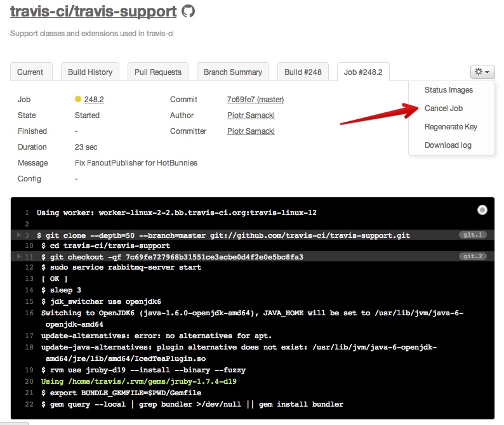The width and height of the screenshot is (504, 425).
Task: Open the gear settings dropdown
Action: (482, 72)
